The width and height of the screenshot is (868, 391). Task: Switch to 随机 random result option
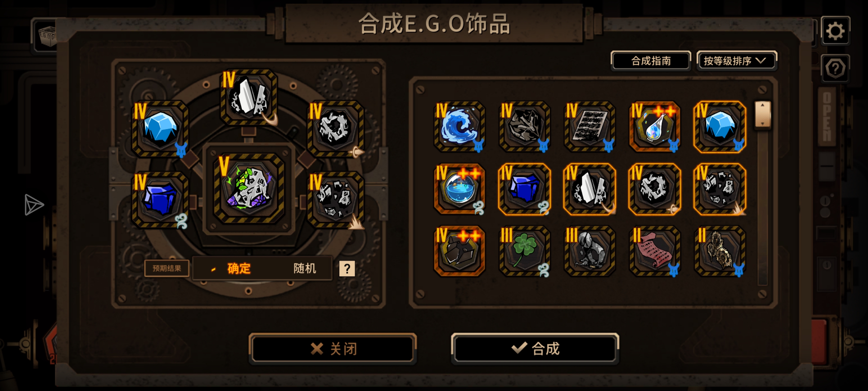point(305,268)
